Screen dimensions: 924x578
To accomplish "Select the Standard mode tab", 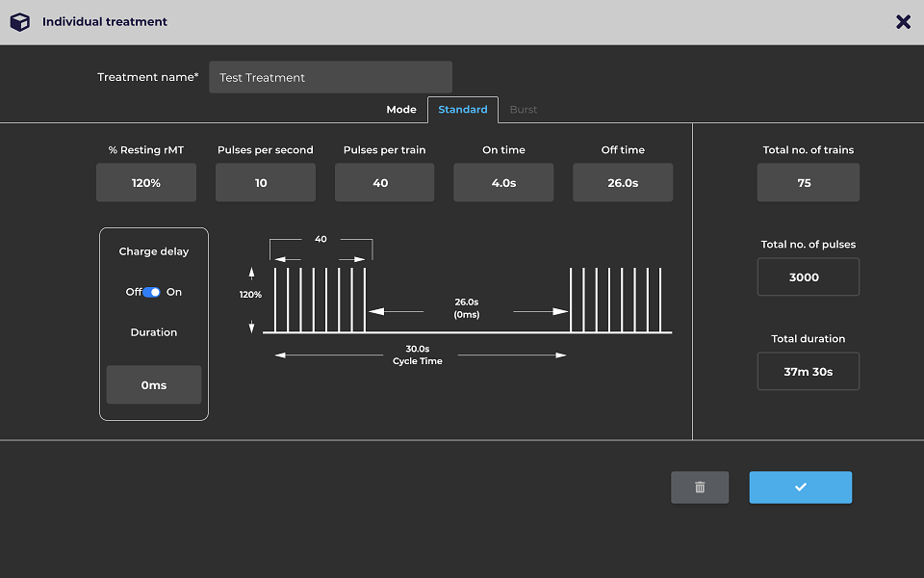I will [x=463, y=110].
